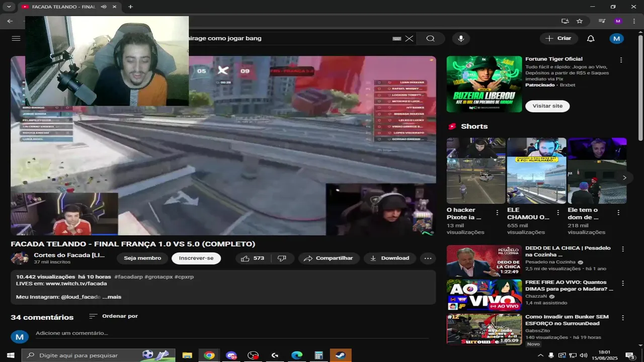Open a new browser tab with plus
Viewport: 644px width, 362px height.
tap(130, 7)
